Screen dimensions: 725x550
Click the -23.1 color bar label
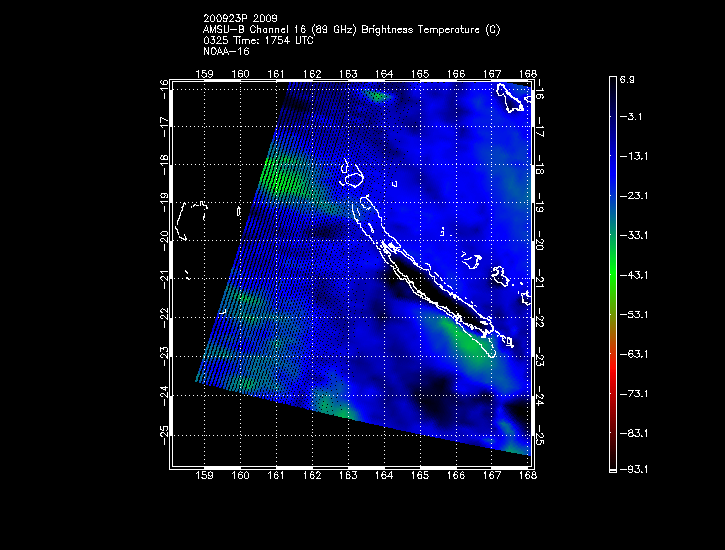(x=633, y=196)
